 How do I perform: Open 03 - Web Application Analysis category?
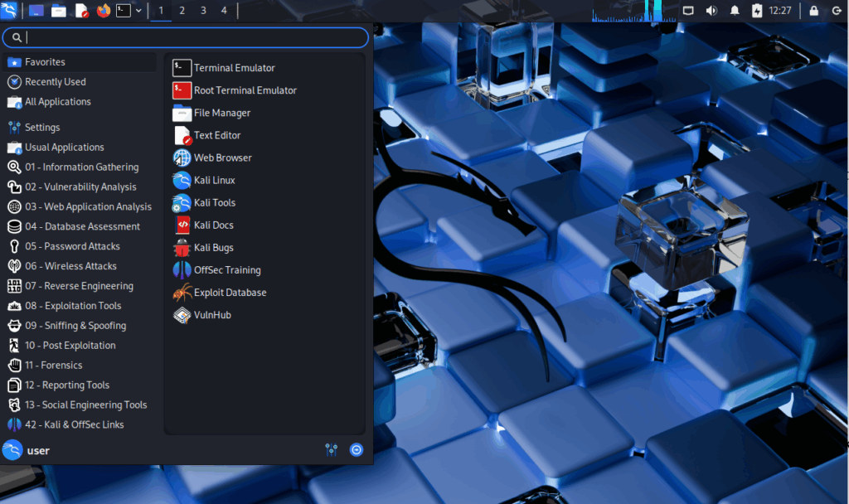point(80,206)
